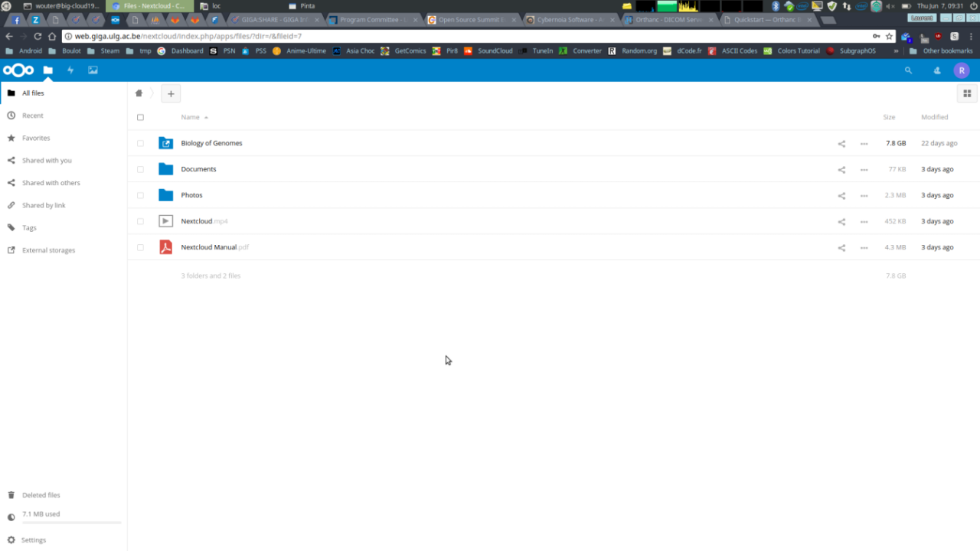This screenshot has width=980, height=551.
Task: Open Nextcloud Manual.pdf
Action: point(215,247)
